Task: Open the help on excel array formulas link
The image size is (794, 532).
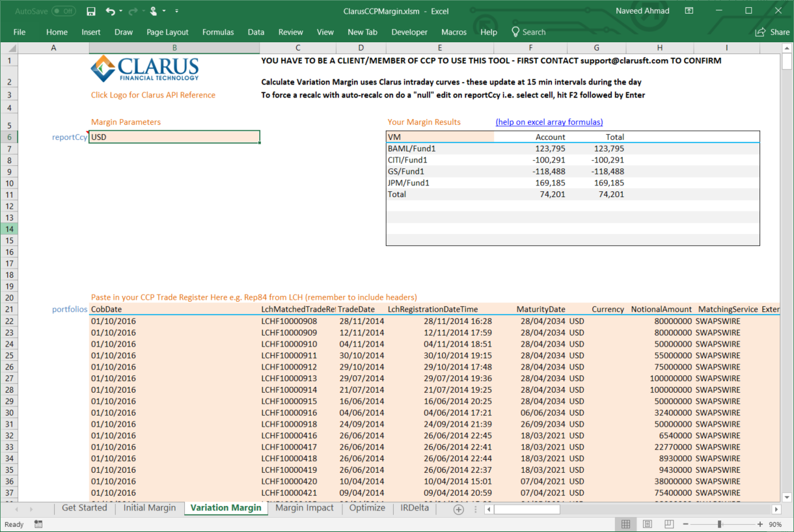Action: pyautogui.click(x=549, y=122)
